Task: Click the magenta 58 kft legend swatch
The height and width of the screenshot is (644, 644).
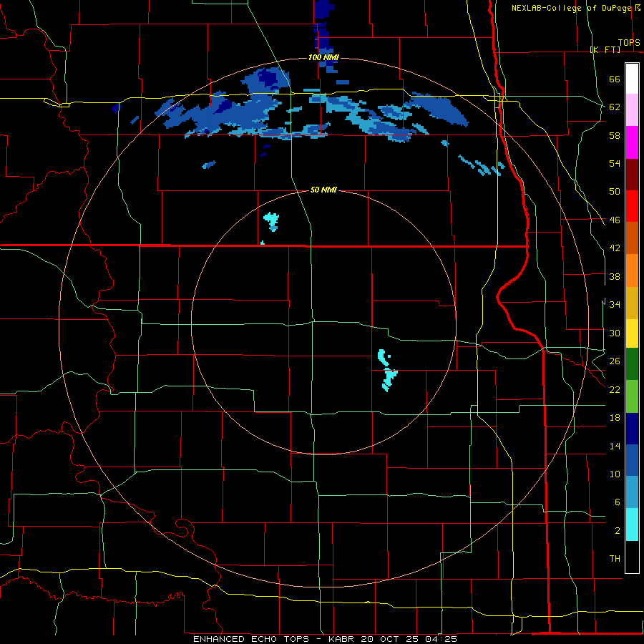Action: (x=632, y=142)
